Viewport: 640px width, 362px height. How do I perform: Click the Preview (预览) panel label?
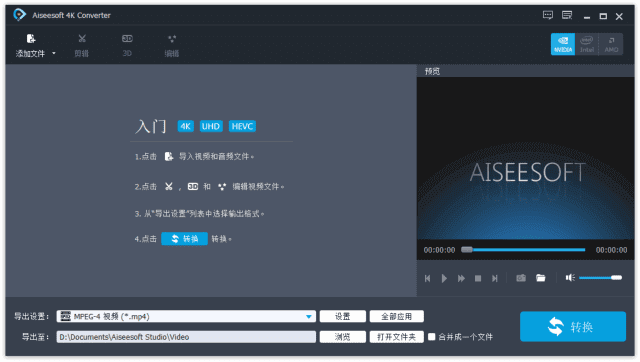(432, 71)
